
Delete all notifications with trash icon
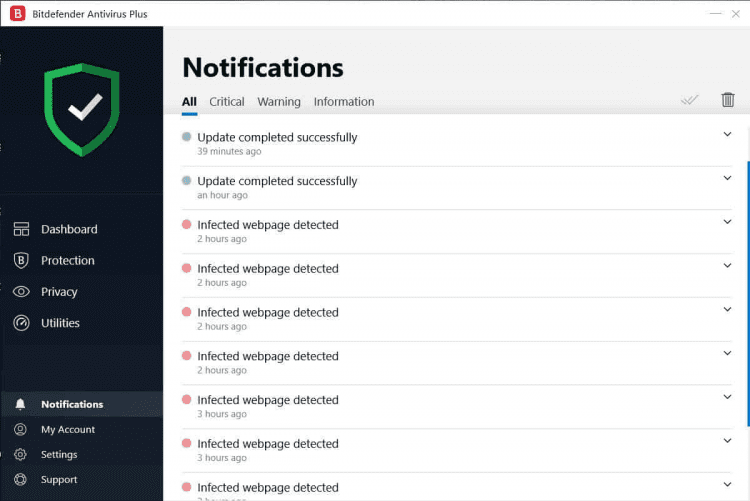pos(728,99)
